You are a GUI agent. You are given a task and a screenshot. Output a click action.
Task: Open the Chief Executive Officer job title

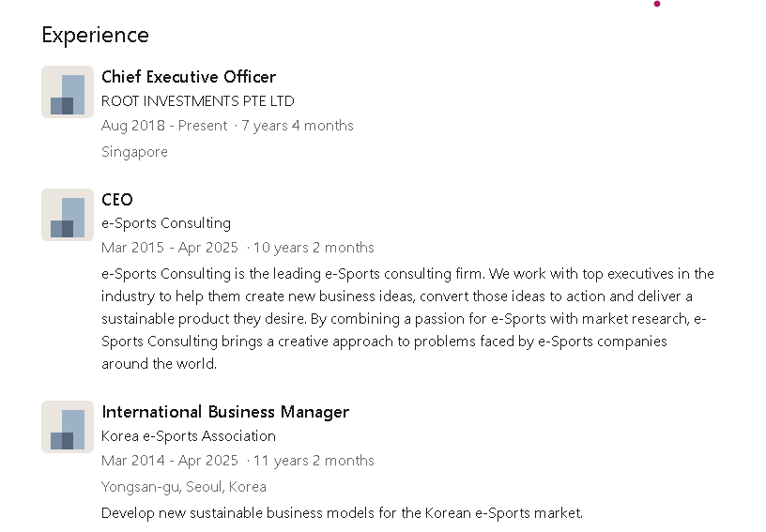[x=189, y=77]
